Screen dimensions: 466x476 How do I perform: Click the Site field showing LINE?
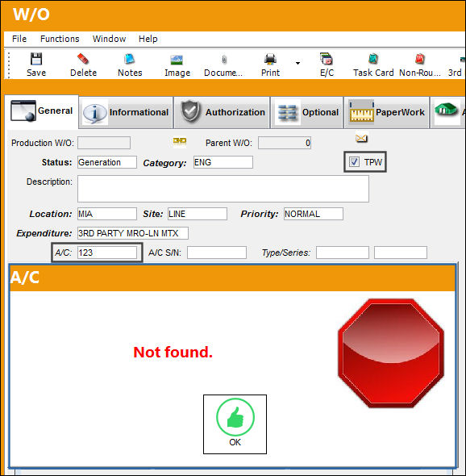click(x=198, y=214)
